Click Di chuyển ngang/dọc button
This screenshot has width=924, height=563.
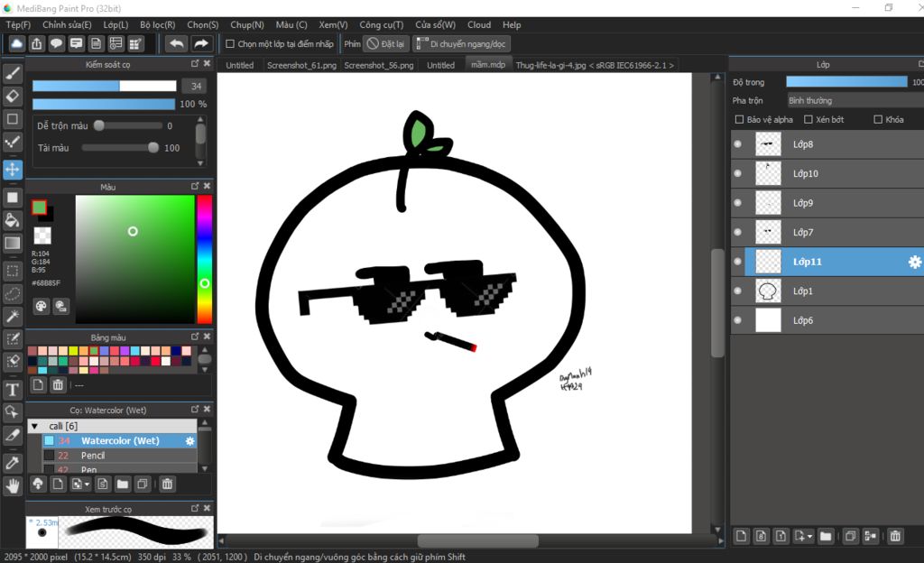point(461,44)
